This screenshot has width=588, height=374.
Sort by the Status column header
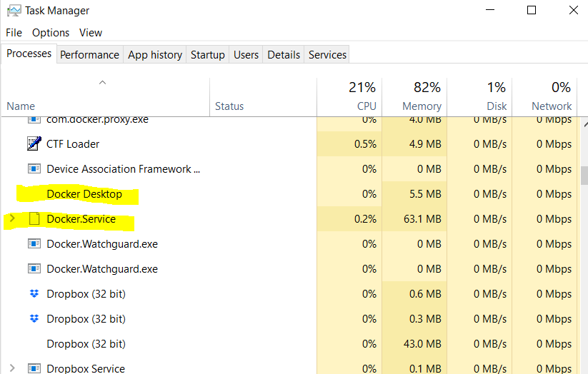[263, 97]
